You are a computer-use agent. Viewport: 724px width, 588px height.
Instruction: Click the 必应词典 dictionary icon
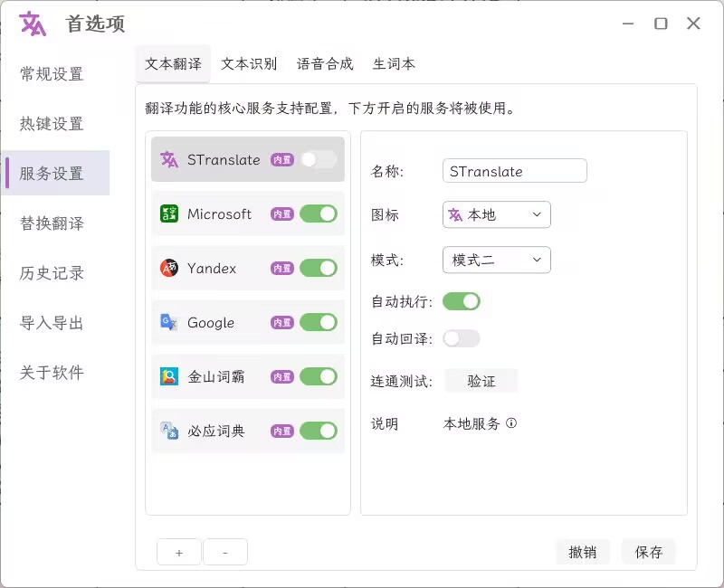tap(169, 432)
